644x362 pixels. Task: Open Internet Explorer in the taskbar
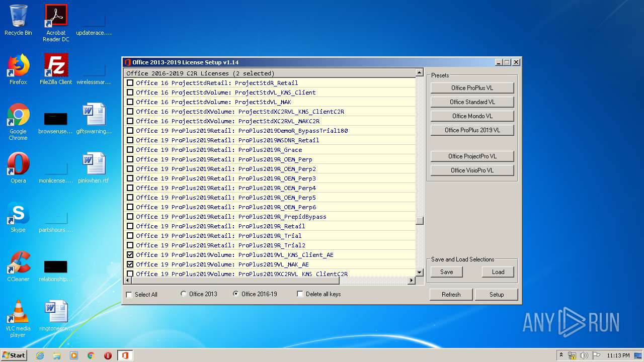40,355
